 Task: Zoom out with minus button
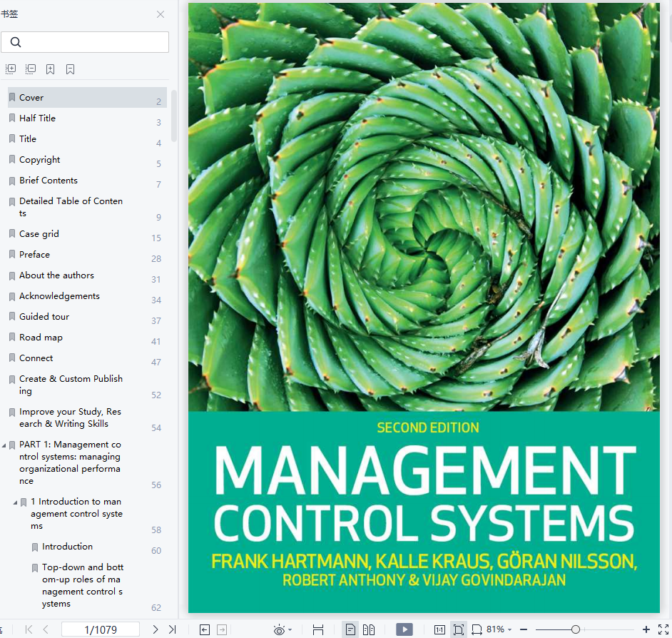pos(524,629)
